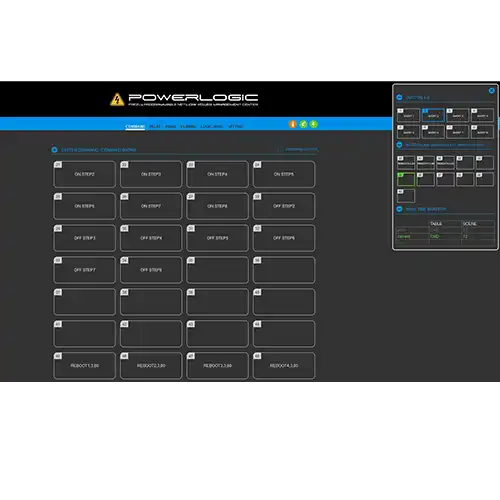The height and width of the screenshot is (500, 500).
Task: Collapse the first section in the popup panel
Action: click(399, 97)
